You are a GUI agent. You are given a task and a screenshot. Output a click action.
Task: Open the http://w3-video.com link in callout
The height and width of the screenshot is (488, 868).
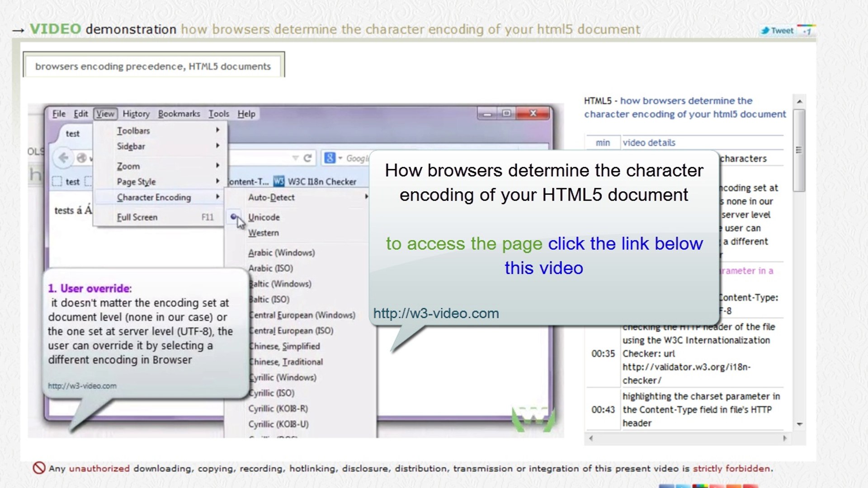436,313
